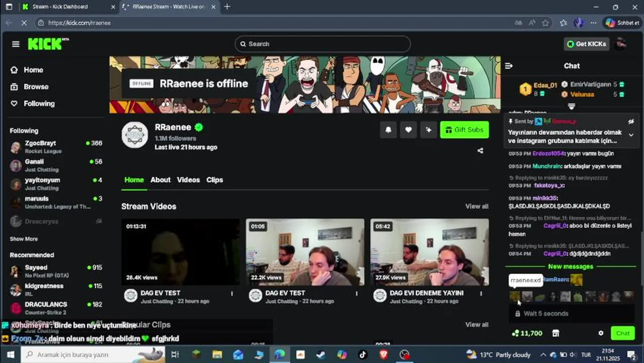The width and height of the screenshot is (644, 363).
Task: Select the Home channel tab
Action: [x=134, y=180]
